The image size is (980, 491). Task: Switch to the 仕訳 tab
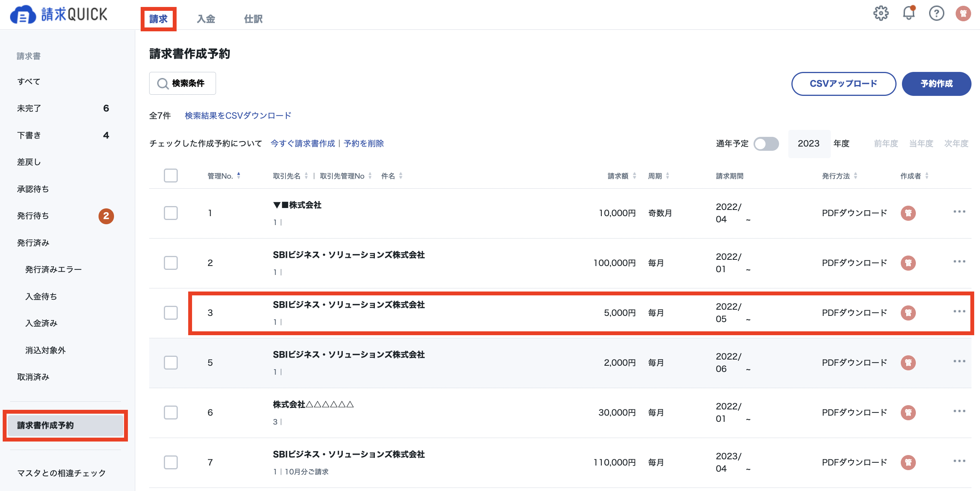coord(254,19)
